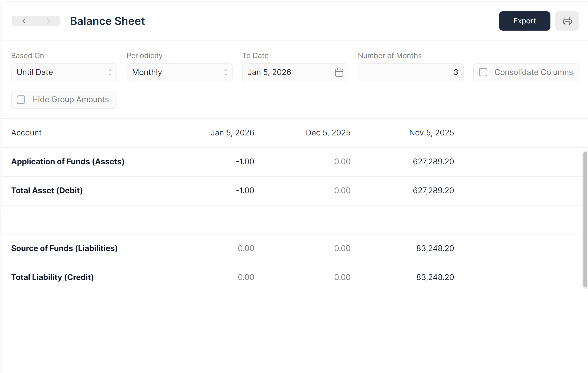
Task: Navigate back using the left arrow
Action: point(23,21)
